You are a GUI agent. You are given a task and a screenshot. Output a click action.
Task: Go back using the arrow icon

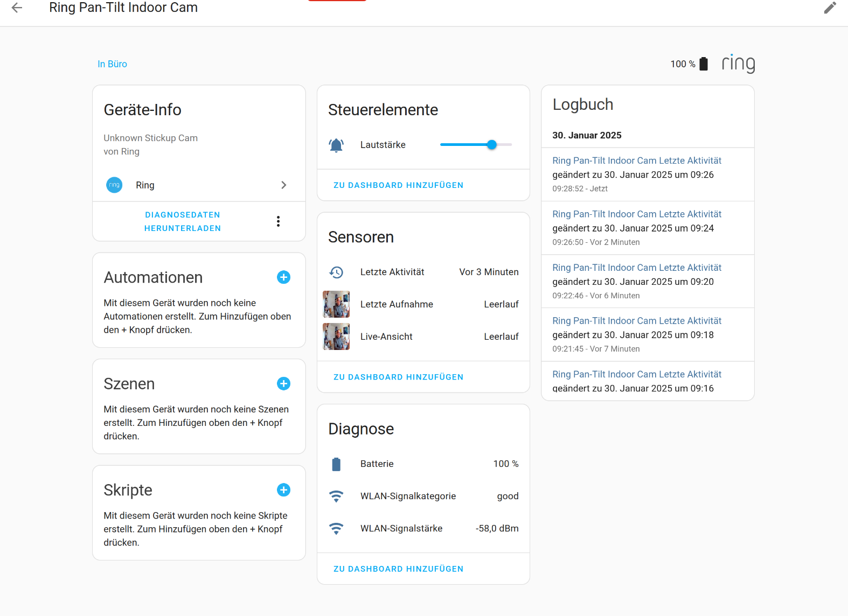(17, 8)
